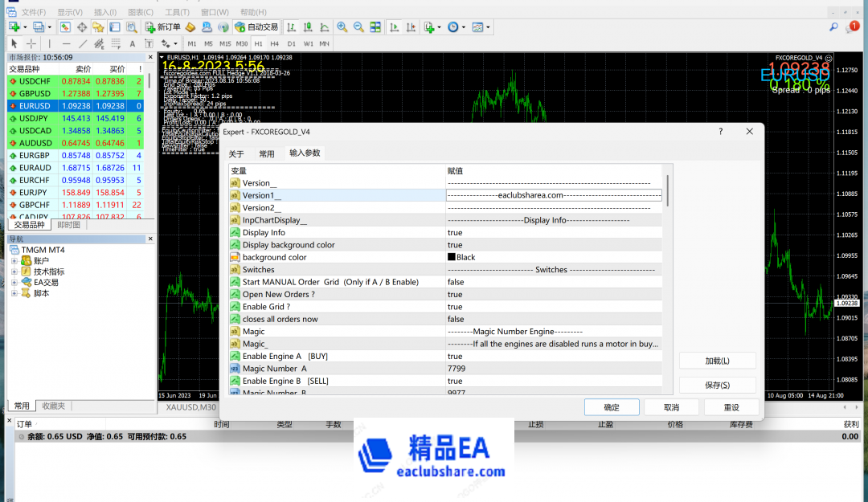Viewport: 868px width, 502px height.
Task: Click the tile windows icon
Action: pyautogui.click(x=375, y=27)
